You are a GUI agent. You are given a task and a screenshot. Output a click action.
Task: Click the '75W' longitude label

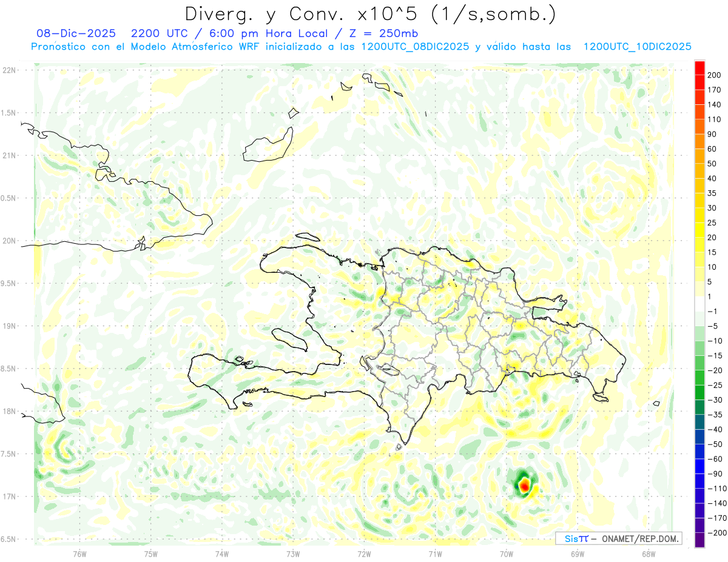click(x=151, y=554)
